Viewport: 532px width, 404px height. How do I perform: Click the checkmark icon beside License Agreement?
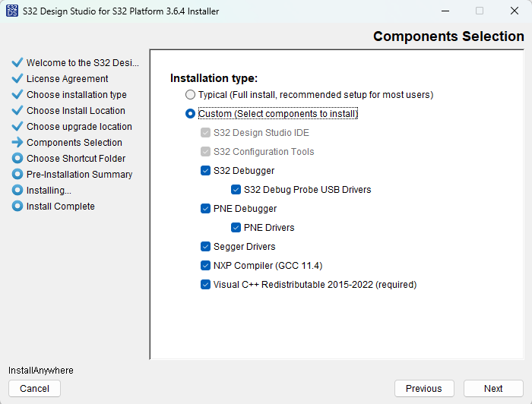click(x=17, y=79)
